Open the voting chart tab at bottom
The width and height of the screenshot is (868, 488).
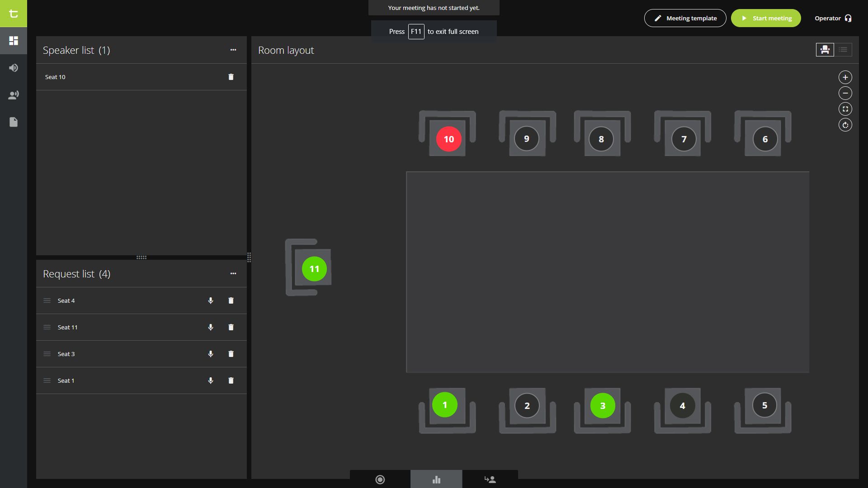(x=436, y=479)
